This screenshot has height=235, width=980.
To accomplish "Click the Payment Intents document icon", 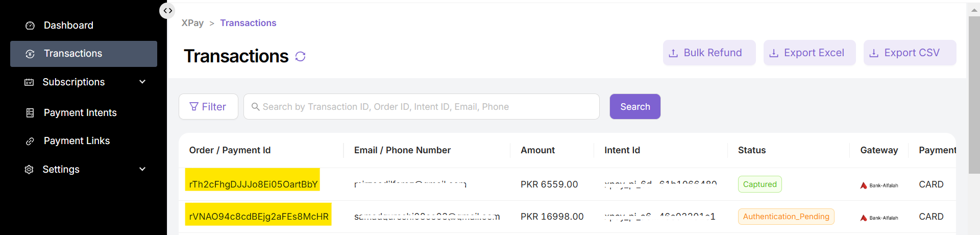I will point(30,113).
